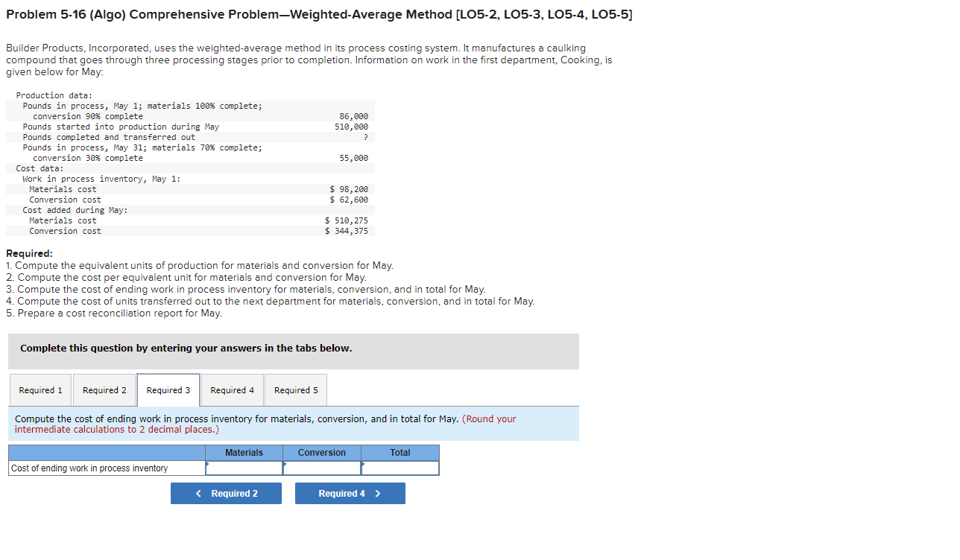Screen dimensions: 960x560
Task: Click requirement 5 cost reconciliation report text
Action: coord(114,314)
